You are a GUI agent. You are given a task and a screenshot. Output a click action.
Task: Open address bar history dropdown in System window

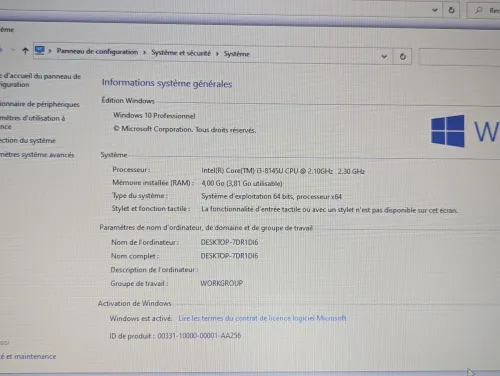[x=384, y=56]
